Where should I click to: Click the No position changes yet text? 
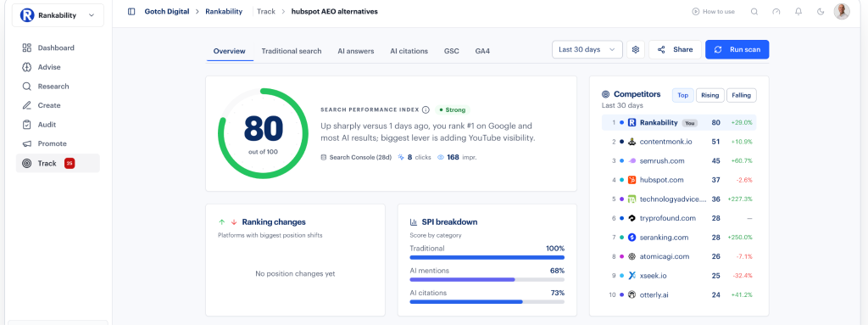295,273
